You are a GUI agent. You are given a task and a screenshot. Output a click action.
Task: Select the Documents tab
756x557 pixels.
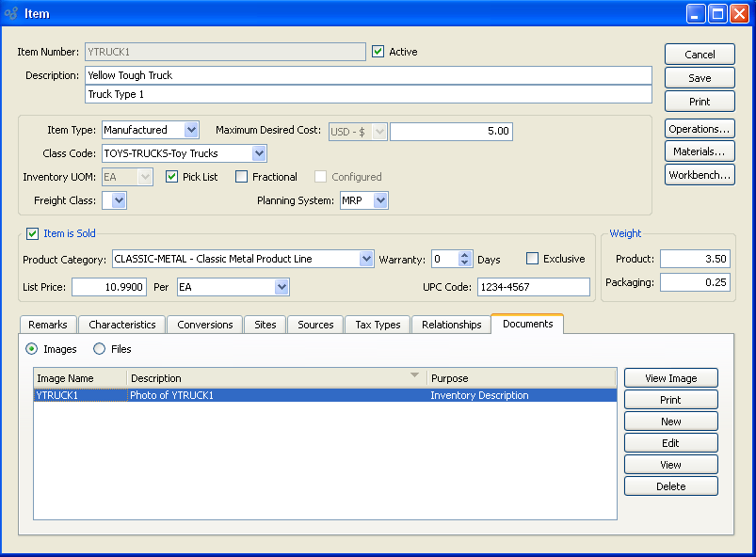(x=527, y=324)
